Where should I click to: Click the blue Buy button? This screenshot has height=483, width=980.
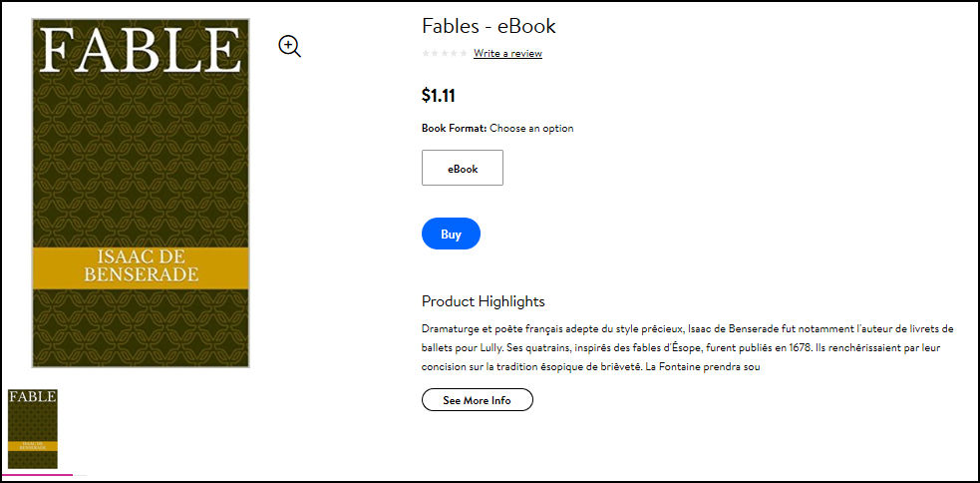pos(452,234)
